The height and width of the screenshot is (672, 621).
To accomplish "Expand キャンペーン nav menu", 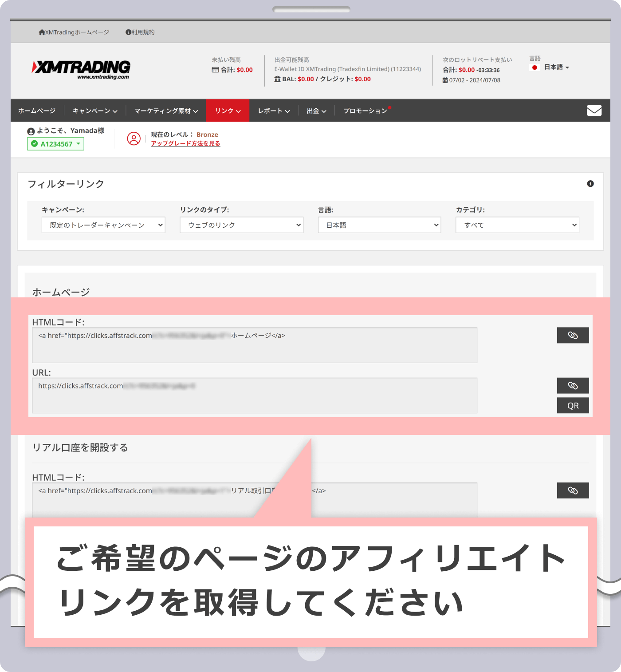I will (95, 111).
